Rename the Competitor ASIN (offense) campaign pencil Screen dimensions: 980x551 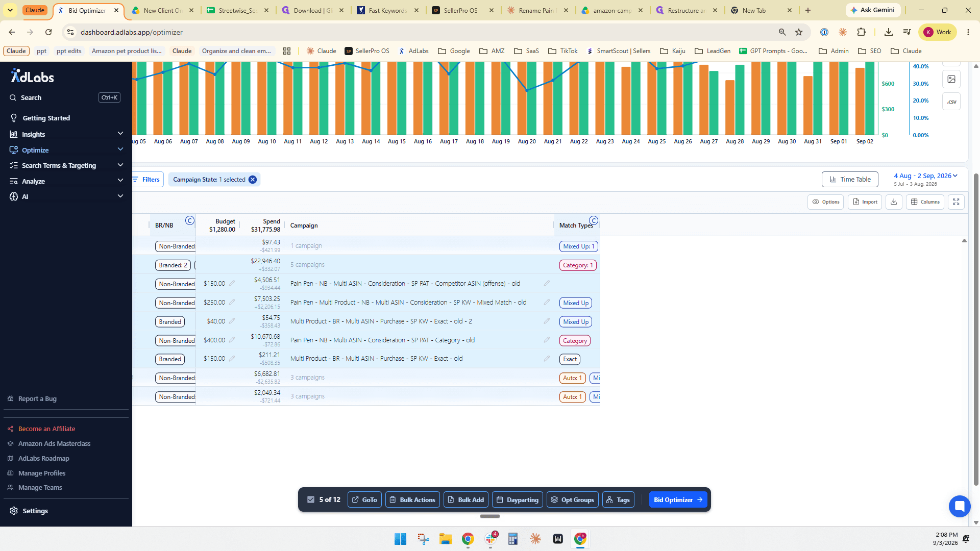pos(547,283)
